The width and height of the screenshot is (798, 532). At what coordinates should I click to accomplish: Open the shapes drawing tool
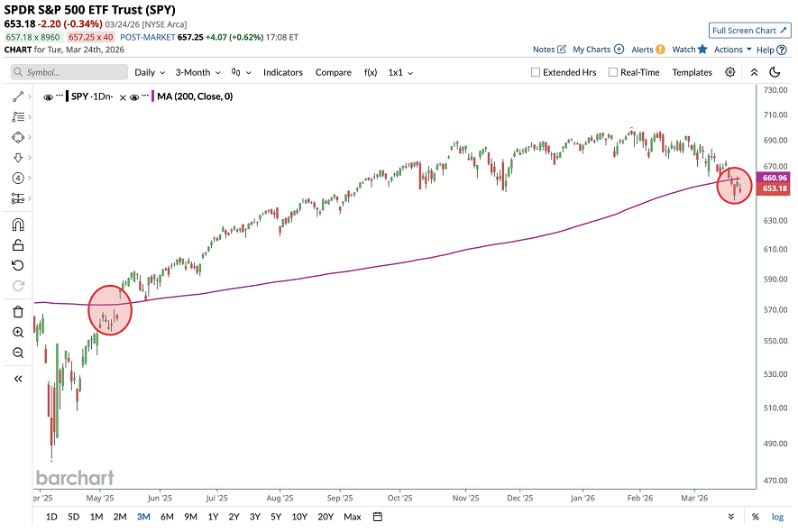[x=18, y=137]
